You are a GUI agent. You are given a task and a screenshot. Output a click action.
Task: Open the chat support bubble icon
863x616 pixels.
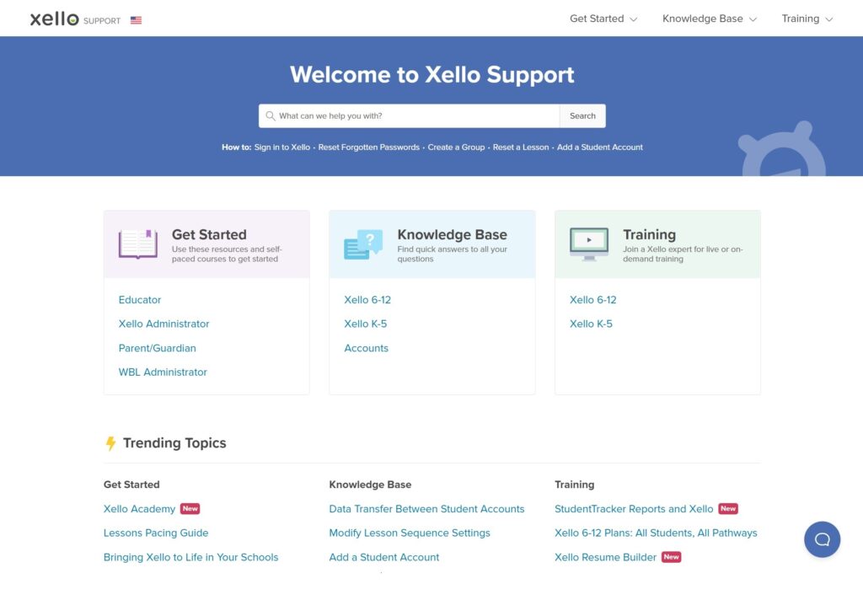click(x=822, y=539)
